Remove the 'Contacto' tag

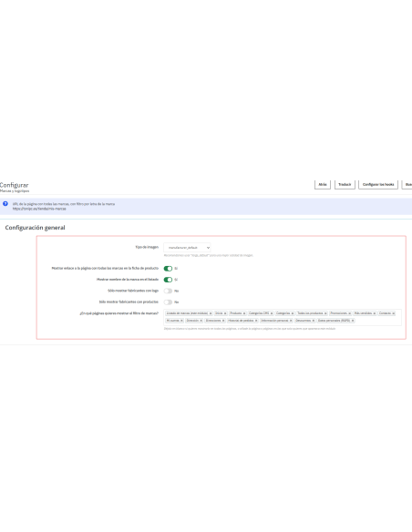pyautogui.click(x=394, y=313)
